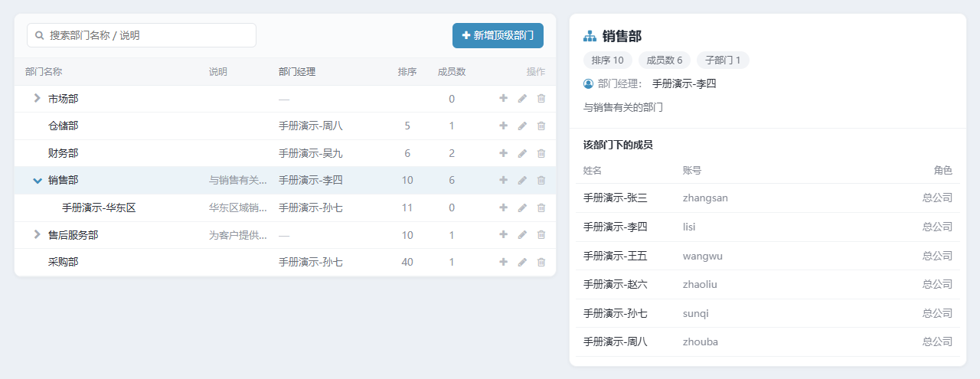Add sub-department under 销售部 row
Image resolution: width=980 pixels, height=379 pixels.
[x=503, y=180]
